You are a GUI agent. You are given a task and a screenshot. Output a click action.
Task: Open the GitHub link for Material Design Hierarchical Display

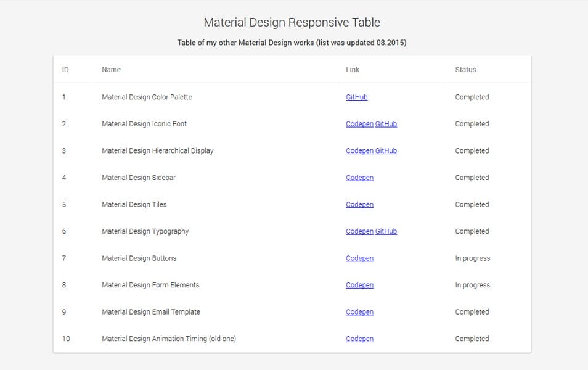pyautogui.click(x=386, y=150)
